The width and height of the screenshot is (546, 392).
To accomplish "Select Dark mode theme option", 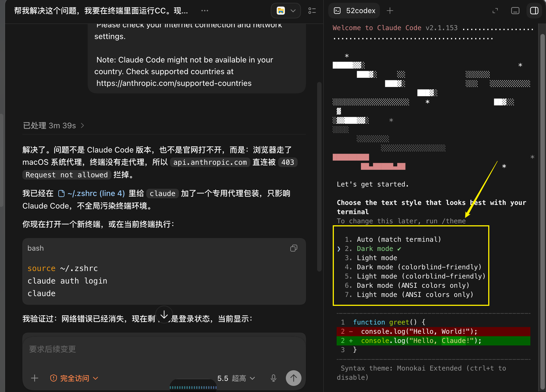I will 373,248.
